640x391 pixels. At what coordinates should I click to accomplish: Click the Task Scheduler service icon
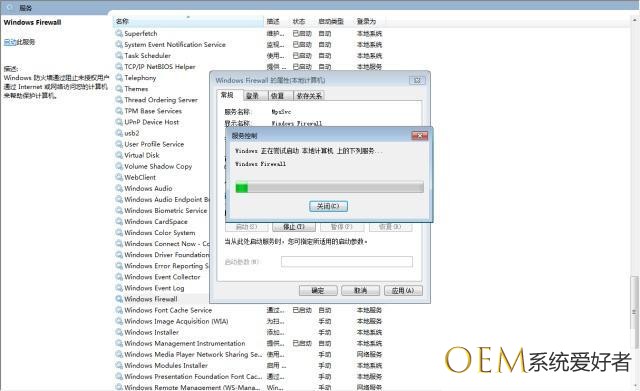coord(119,55)
